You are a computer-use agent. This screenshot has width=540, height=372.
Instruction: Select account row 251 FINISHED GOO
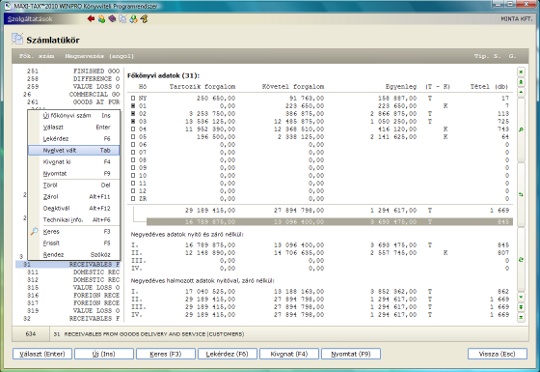[68, 71]
